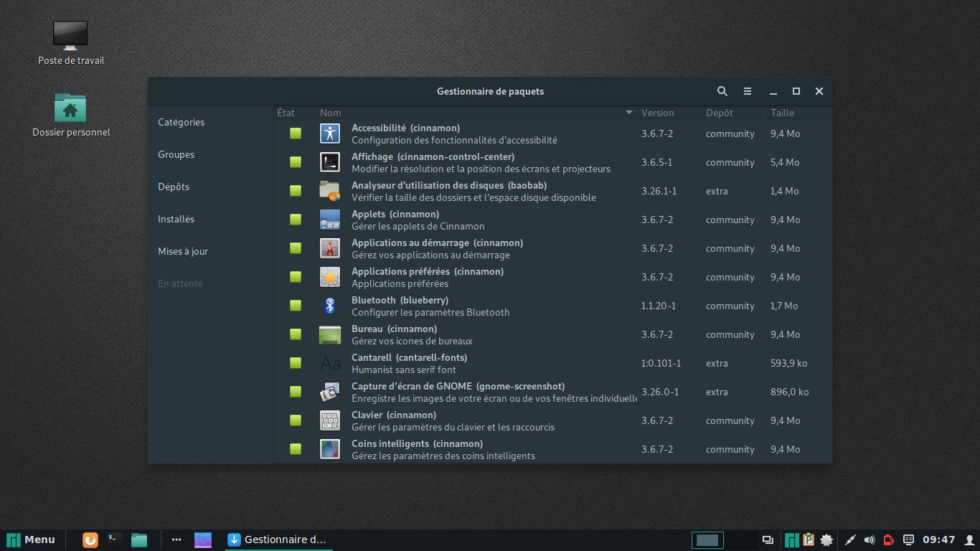Click the Clavier keyboard icon
The width and height of the screenshot is (980, 551).
[x=329, y=420]
